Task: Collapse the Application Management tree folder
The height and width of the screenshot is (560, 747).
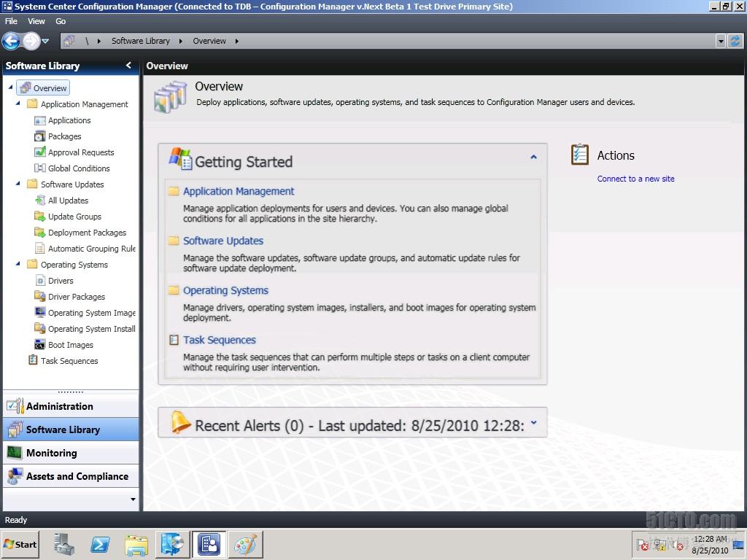Action: 18,104
